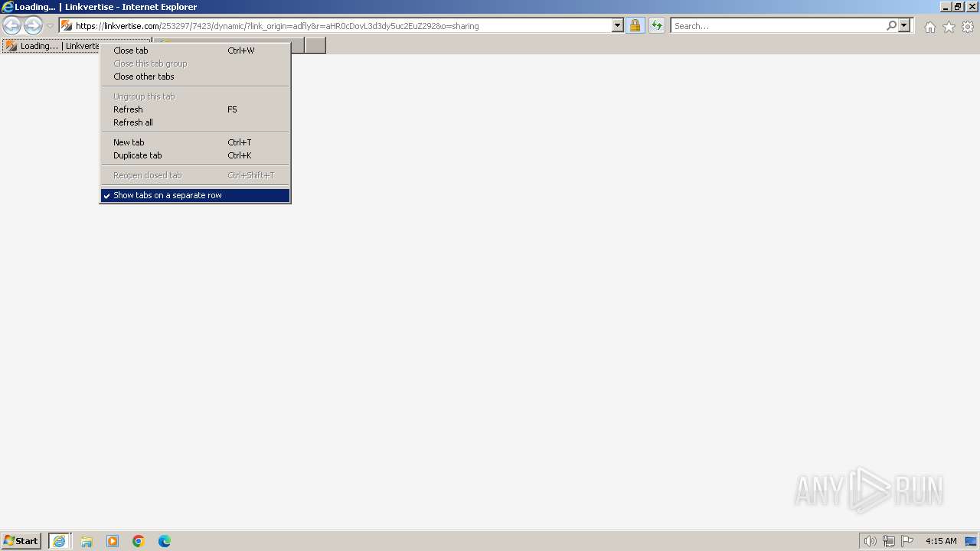Screen dimensions: 980x551
Task: Click the Internet Explorer title bar logo
Action: point(8,7)
